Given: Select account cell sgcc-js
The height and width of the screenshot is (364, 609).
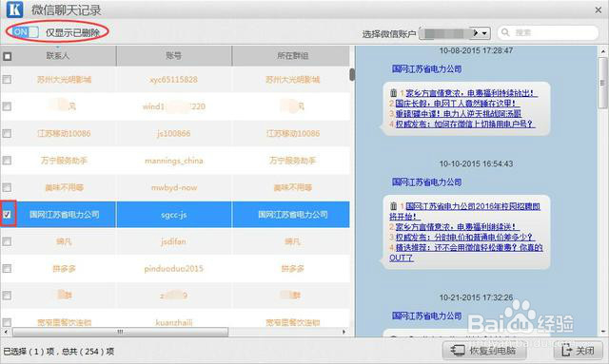Looking at the screenshot, I should pyautogui.click(x=173, y=214).
